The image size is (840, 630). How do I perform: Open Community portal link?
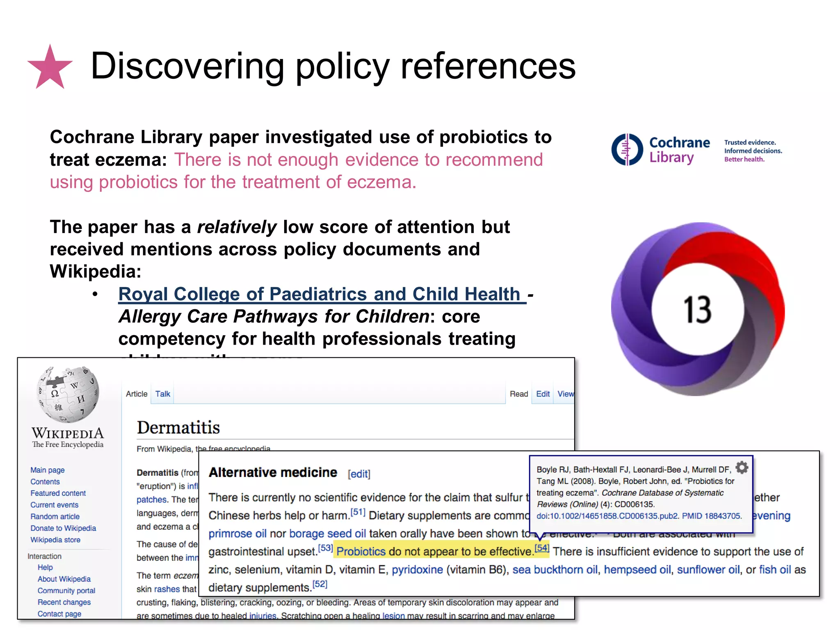click(x=66, y=591)
